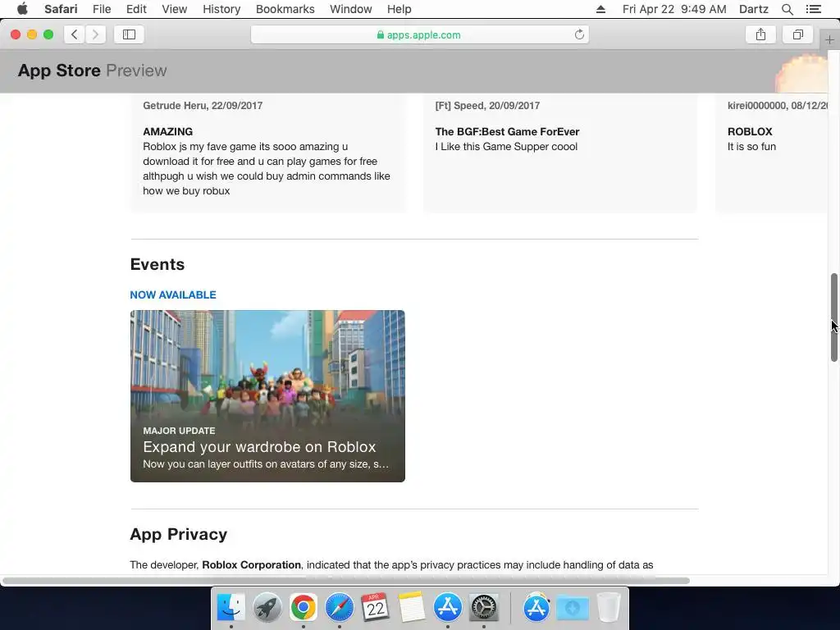Open Calendar showing 22 in Dock
840x630 pixels.
375,607
